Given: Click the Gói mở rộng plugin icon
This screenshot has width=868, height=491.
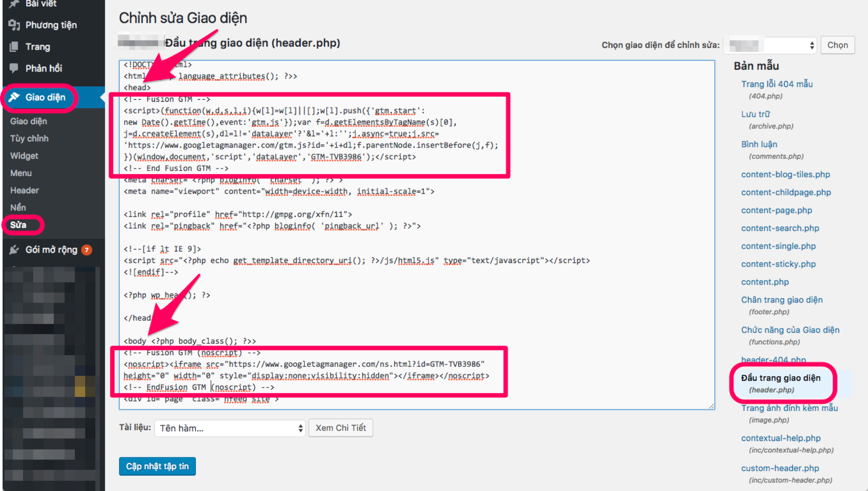Looking at the screenshot, I should tap(14, 250).
